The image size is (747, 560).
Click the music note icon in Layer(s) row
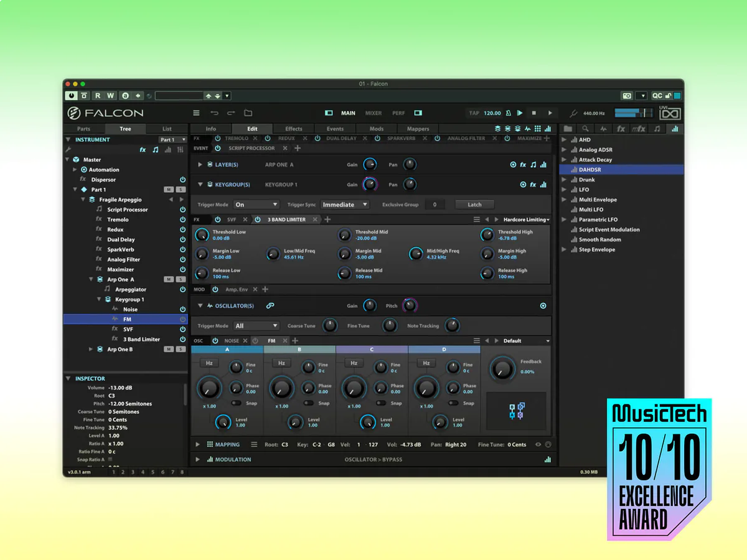533,165
